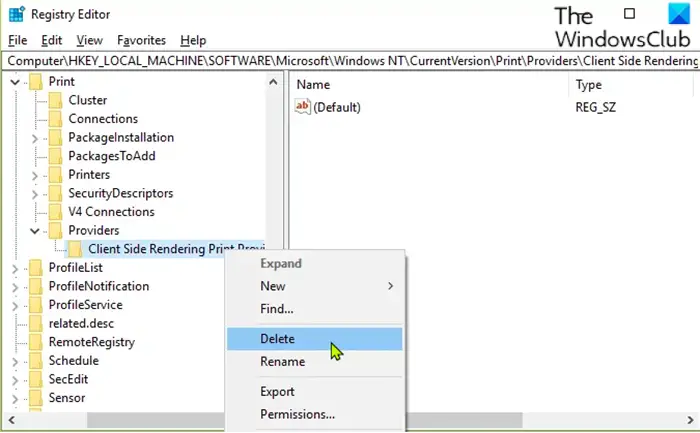700x433 pixels.
Task: Collapse the Print key
Action: [x=15, y=82]
